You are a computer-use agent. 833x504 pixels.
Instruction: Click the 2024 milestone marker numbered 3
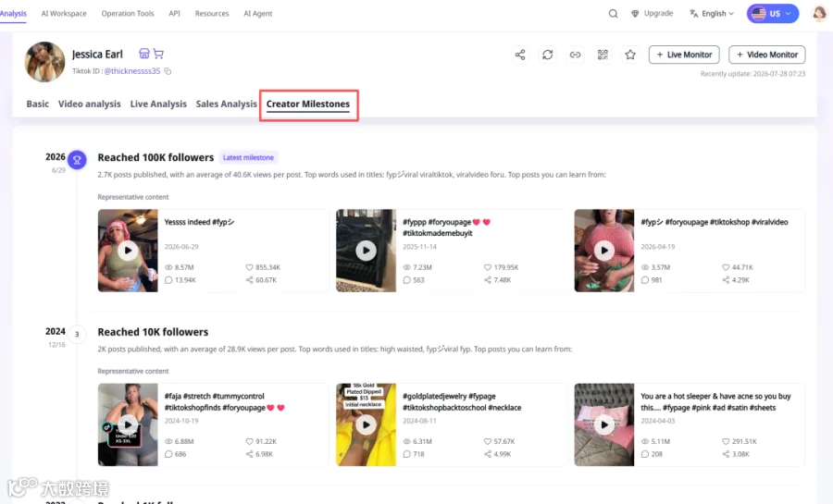(x=77, y=334)
